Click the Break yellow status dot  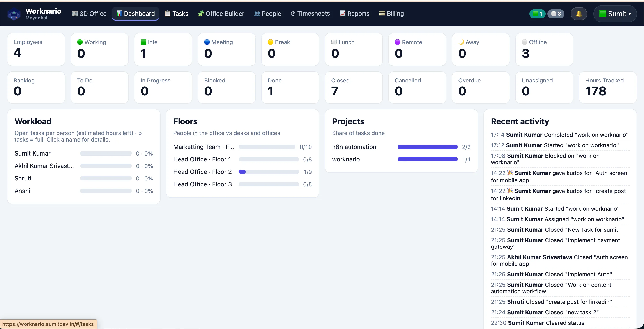point(271,42)
